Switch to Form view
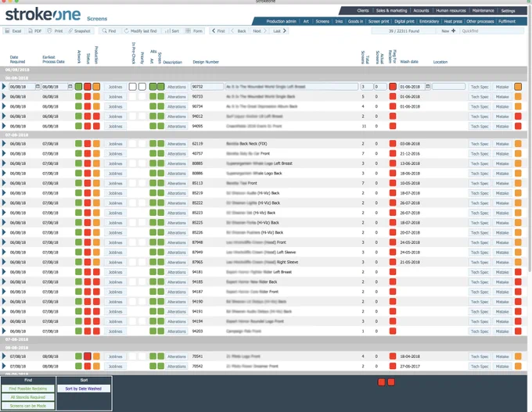Viewport: 532px width, 412px height. point(194,30)
